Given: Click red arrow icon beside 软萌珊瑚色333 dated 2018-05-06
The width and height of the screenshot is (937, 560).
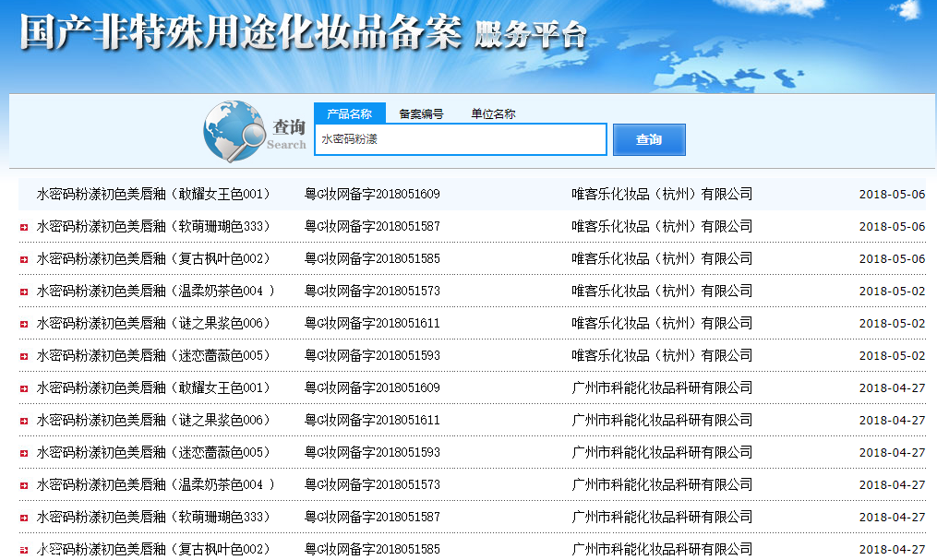Looking at the screenshot, I should (23, 227).
